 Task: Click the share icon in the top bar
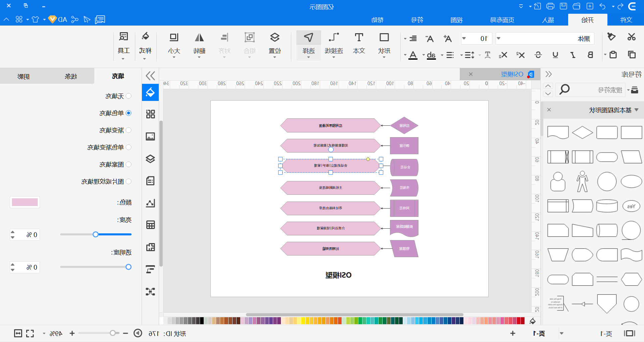pos(75,19)
